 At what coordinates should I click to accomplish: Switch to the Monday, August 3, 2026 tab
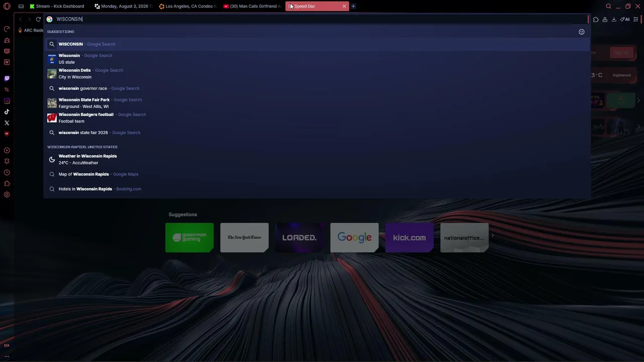[123, 7]
